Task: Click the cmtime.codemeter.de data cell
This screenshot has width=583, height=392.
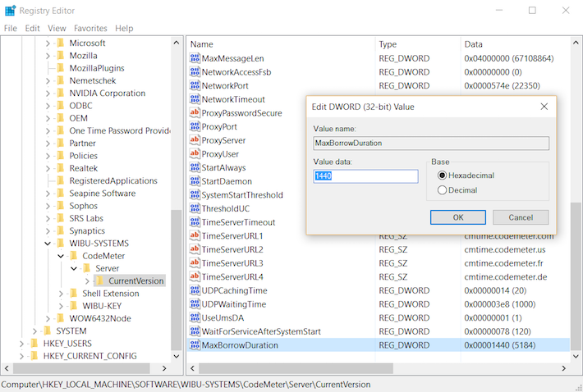Action: (505, 277)
